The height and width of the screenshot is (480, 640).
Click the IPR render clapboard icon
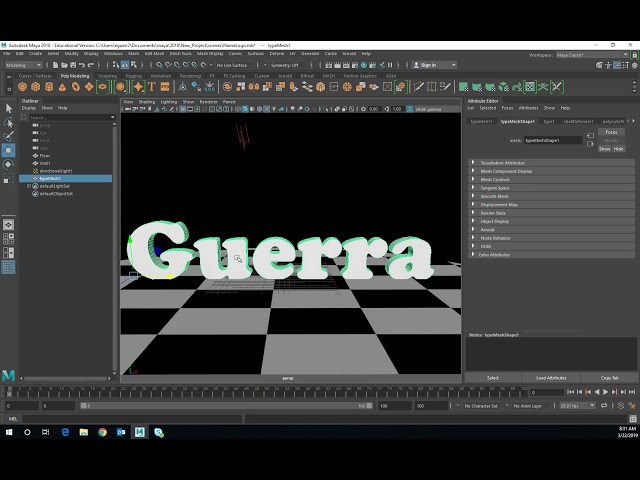pyautogui.click(x=346, y=65)
